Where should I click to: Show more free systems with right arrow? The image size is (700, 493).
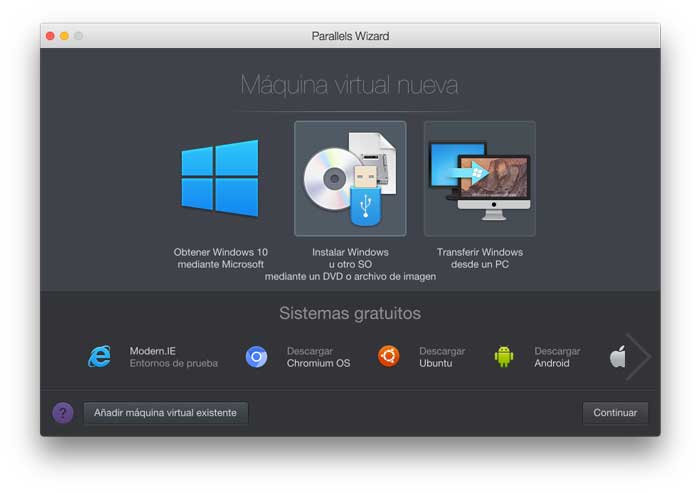coord(638,357)
